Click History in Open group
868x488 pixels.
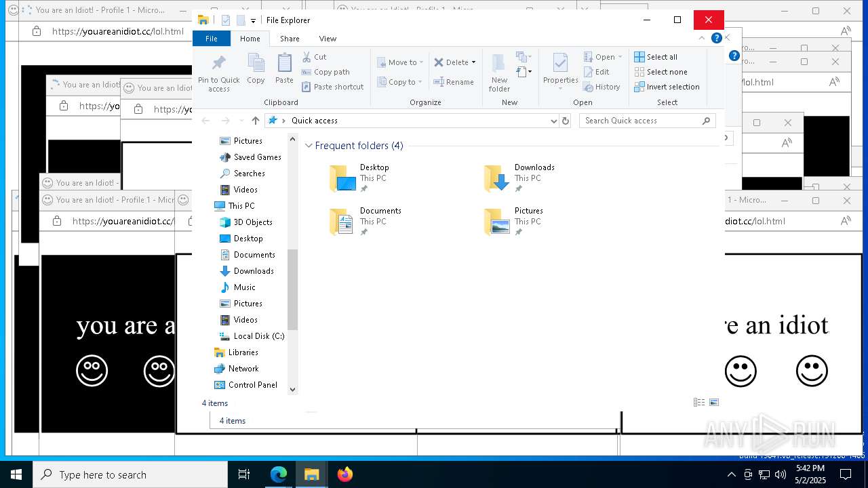point(601,87)
